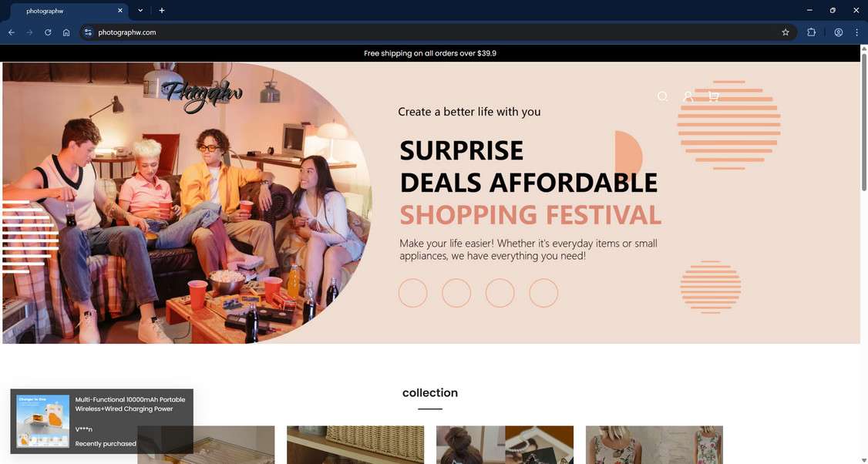Go back with the browser back arrow

coord(12,32)
